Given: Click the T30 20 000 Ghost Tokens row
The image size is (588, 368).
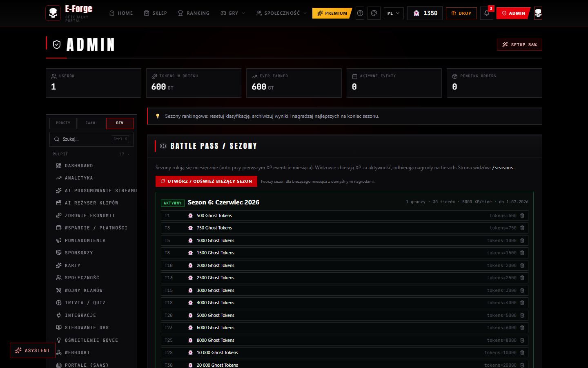Looking at the screenshot, I should coord(345,365).
